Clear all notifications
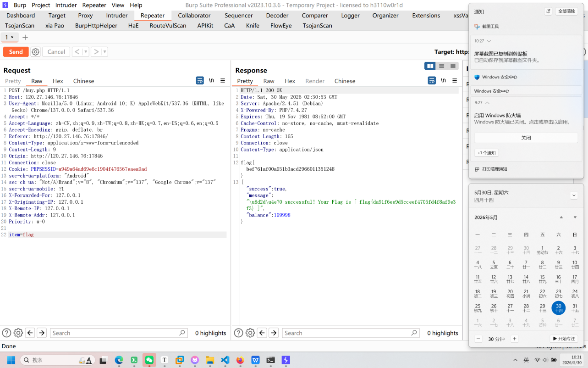Image resolution: width=588 pixels, height=368 pixels. point(567,11)
